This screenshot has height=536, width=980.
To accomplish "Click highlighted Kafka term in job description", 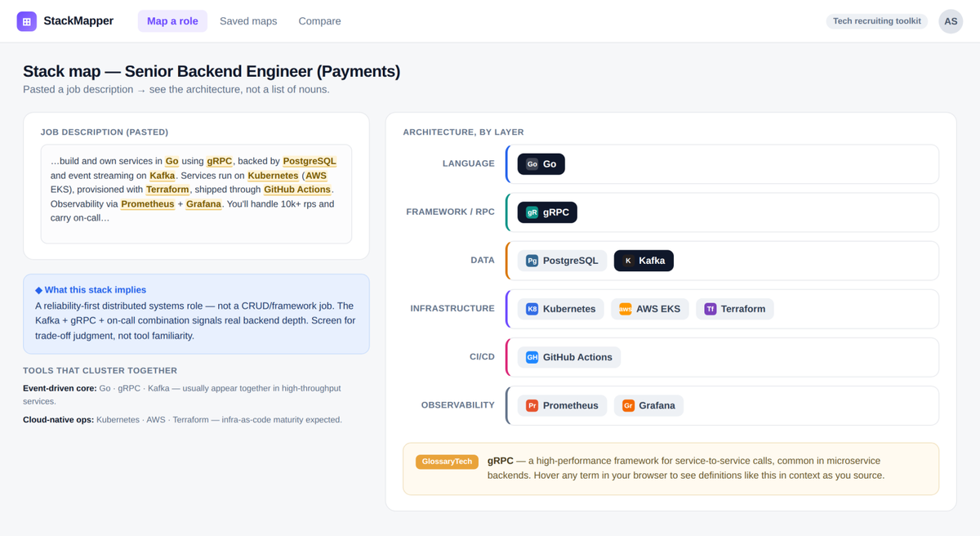I will coord(163,176).
